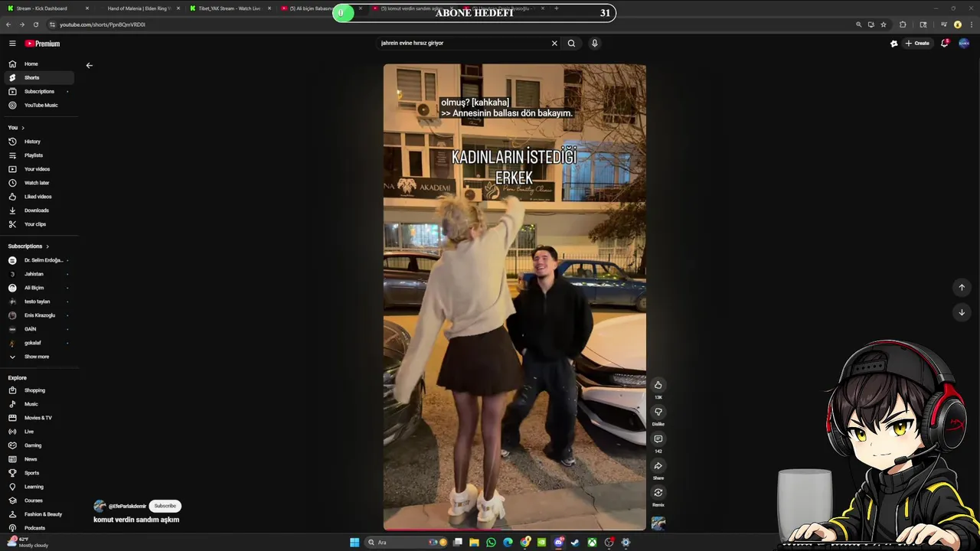
Task: Switch to the Hand of Malenia Elden Ring tab
Action: pos(139,8)
